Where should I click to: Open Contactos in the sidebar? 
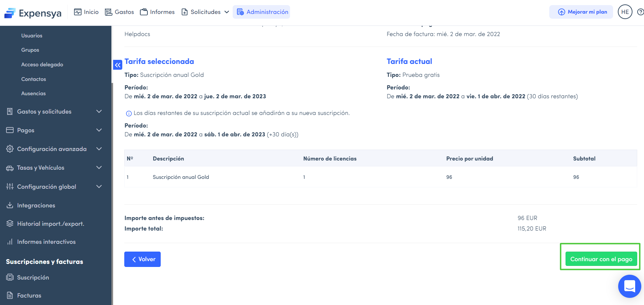(x=34, y=79)
